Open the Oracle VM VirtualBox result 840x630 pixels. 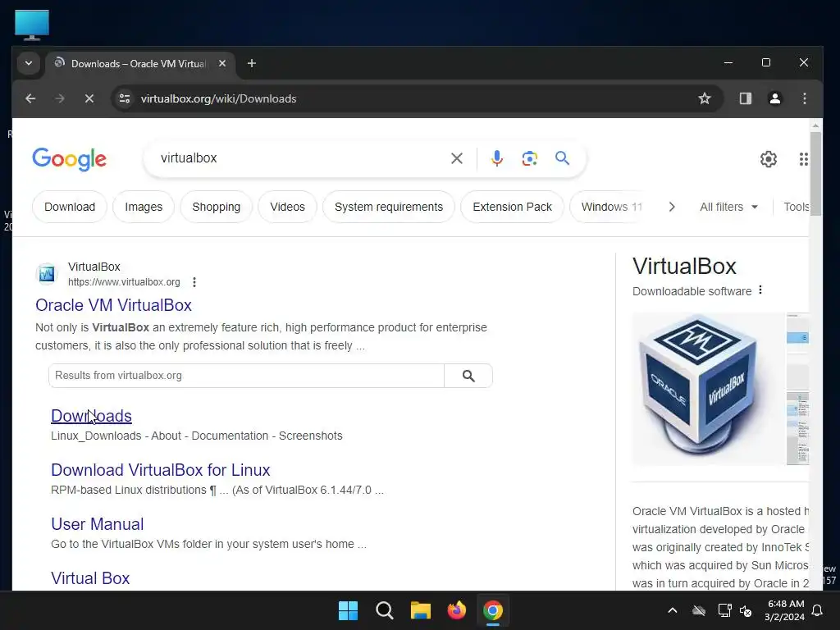pos(113,305)
